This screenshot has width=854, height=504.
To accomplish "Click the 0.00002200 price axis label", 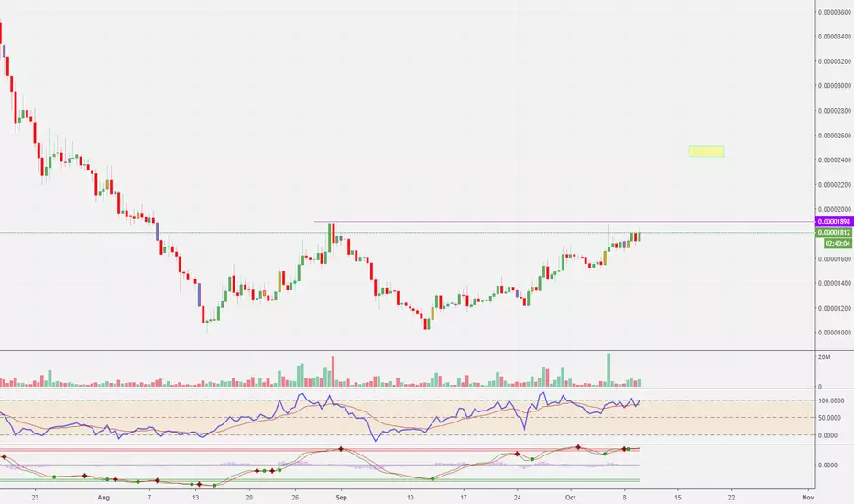I will [835, 185].
